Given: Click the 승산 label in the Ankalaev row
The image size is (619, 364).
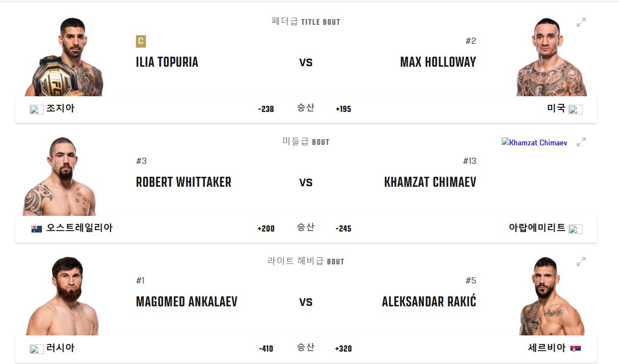Looking at the screenshot, I should tap(306, 348).
